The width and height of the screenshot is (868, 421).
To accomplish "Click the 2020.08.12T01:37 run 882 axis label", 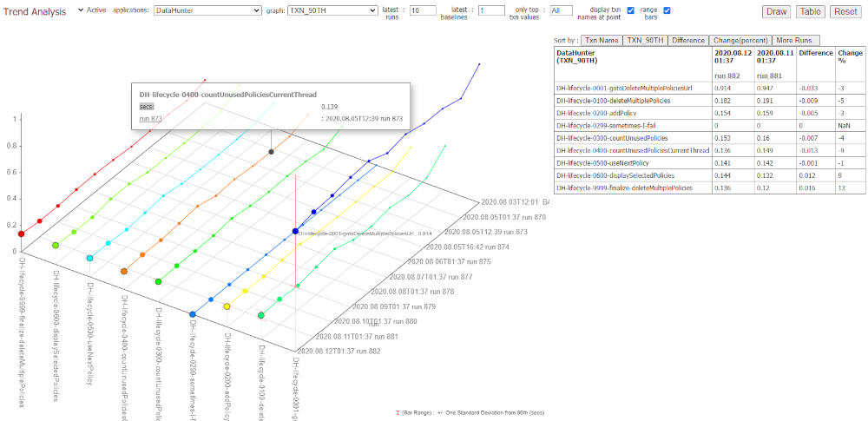I will pos(339,351).
